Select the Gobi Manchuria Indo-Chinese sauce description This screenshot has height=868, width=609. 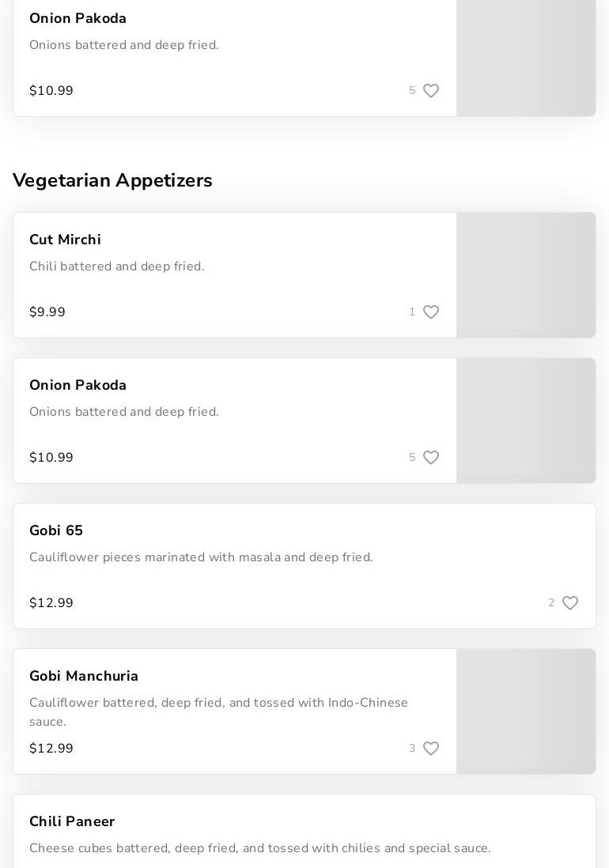pyautogui.click(x=218, y=711)
